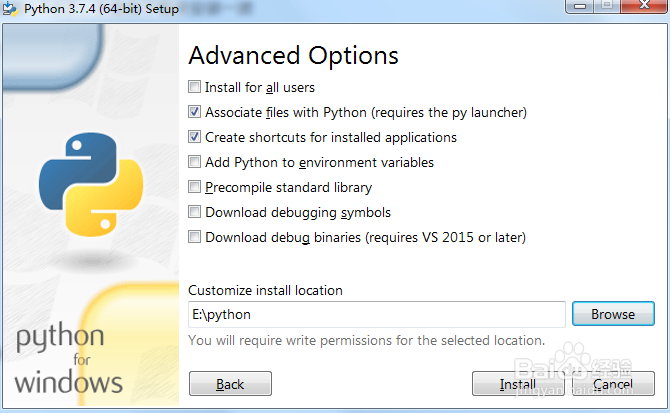This screenshot has height=413, width=670.
Task: Enable Install for all users
Action: click(195, 87)
